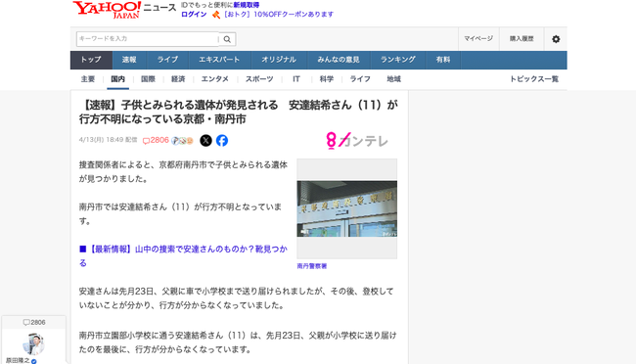Click the coupon megaphone icon near login
Image resolution: width=636 pixels, height=364 pixels.
(x=216, y=15)
